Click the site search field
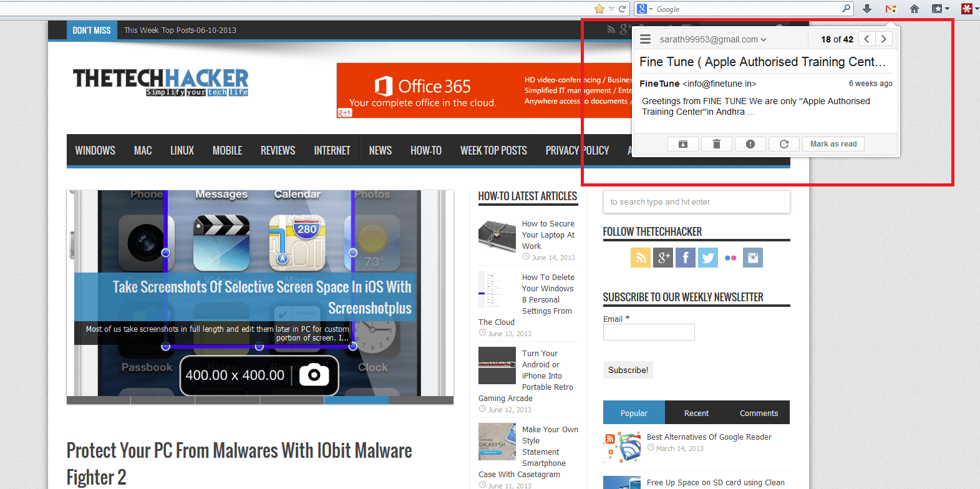The width and height of the screenshot is (980, 489). (x=697, y=202)
